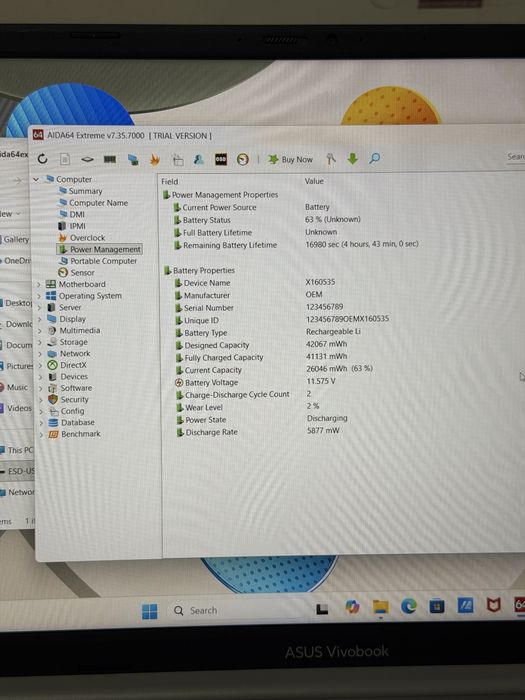Open Preferences tools icon in toolbar
525x700 pixels.
tap(331, 158)
